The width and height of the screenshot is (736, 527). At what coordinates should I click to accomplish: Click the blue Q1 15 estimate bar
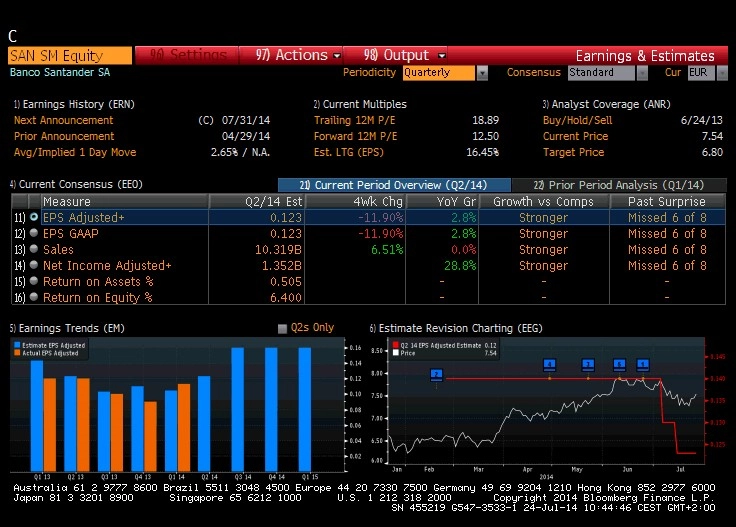(x=305, y=409)
